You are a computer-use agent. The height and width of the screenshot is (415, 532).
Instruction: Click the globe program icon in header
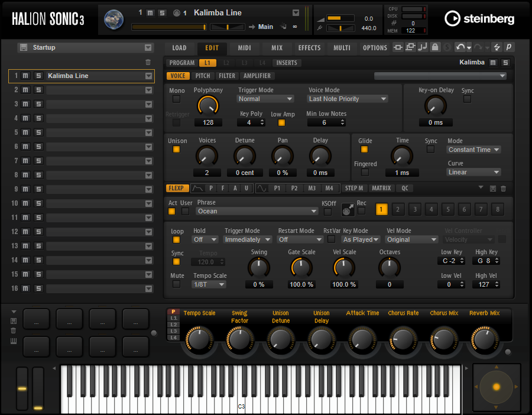tap(113, 19)
